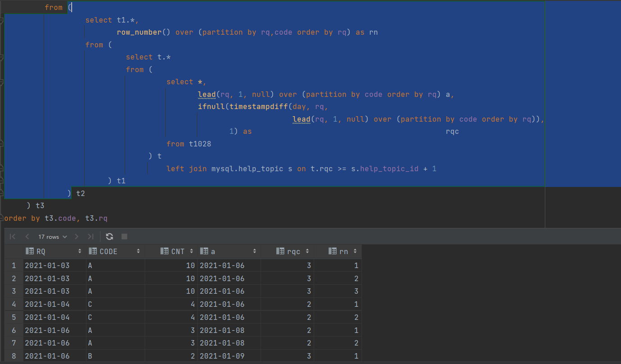Click the ') t2' subquery alias line
The height and width of the screenshot is (364, 621).
[x=76, y=194]
